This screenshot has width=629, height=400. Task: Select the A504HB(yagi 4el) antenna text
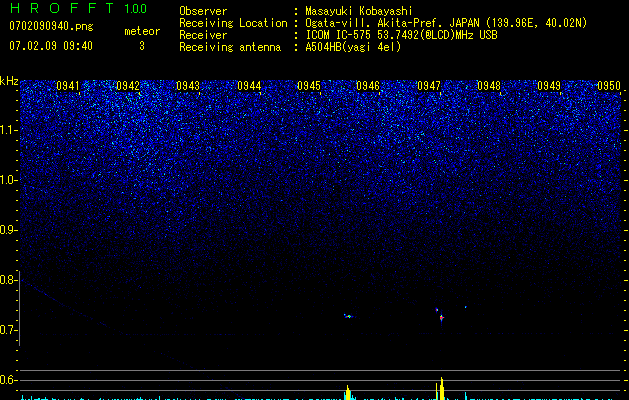coord(353,47)
